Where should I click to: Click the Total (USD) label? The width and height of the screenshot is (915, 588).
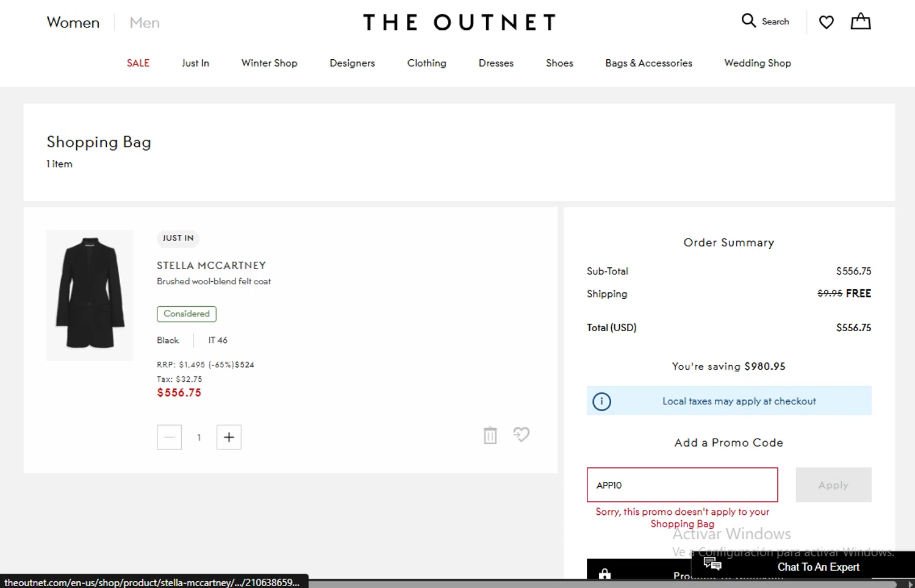pyautogui.click(x=611, y=328)
